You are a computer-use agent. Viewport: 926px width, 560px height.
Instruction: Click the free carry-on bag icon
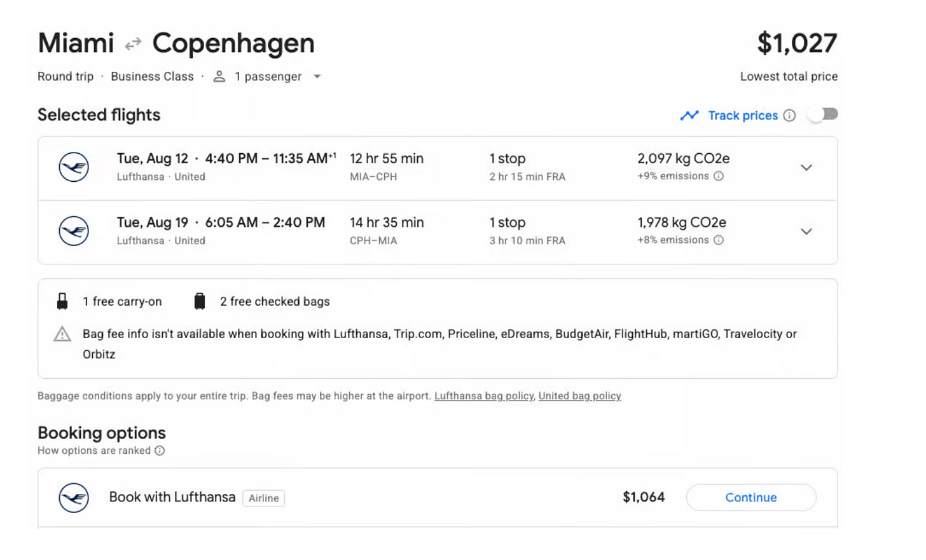62,301
